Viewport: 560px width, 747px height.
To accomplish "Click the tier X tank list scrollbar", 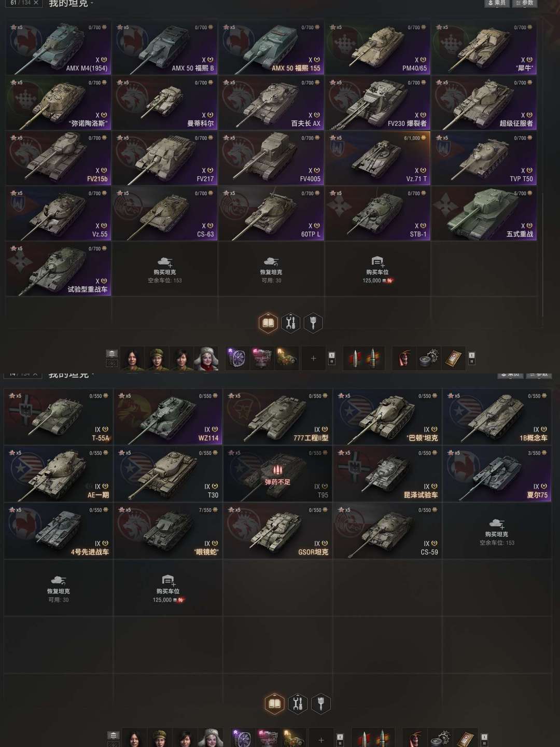I will (x=543, y=254).
